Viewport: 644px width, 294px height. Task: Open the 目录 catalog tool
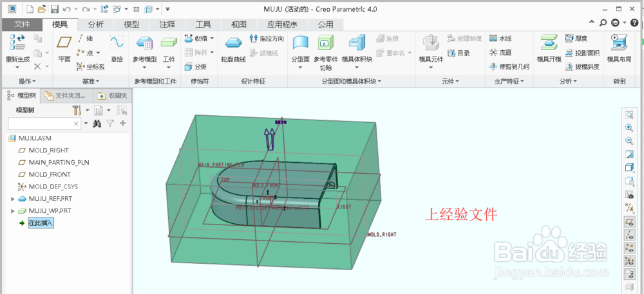pos(459,53)
